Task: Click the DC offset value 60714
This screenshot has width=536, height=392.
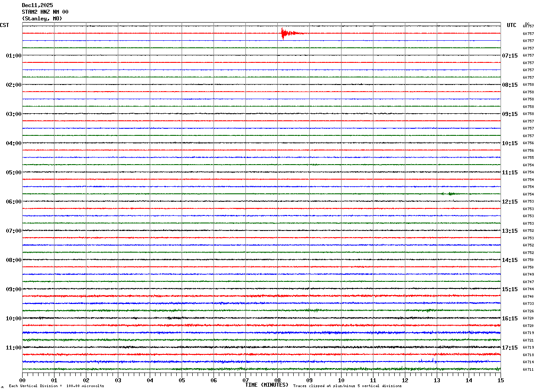Action: pos(528,362)
